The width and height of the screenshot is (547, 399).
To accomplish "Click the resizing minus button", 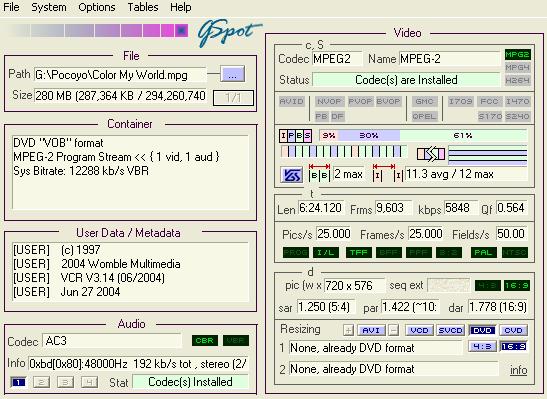I will [x=394, y=330].
